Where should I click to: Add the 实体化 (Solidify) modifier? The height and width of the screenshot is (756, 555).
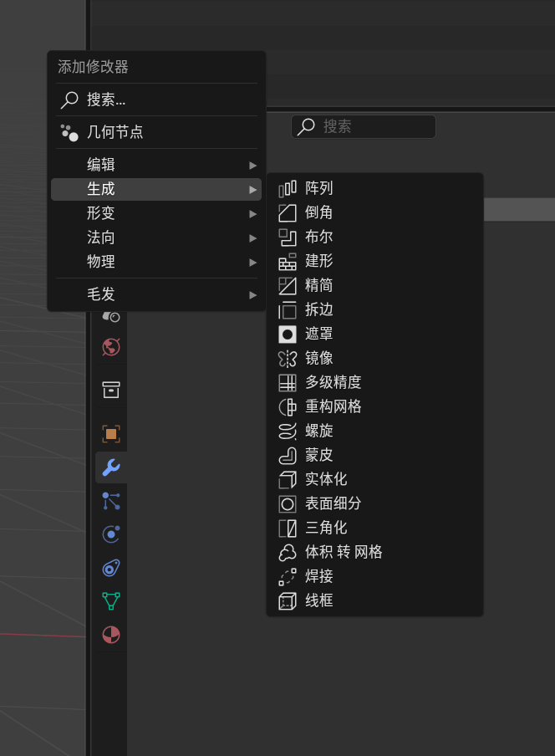(x=374, y=479)
